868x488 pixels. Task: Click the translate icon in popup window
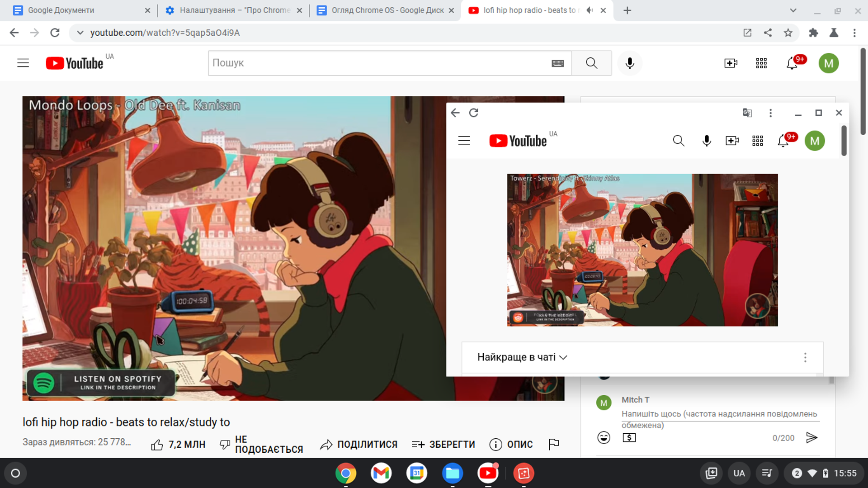[x=747, y=113]
